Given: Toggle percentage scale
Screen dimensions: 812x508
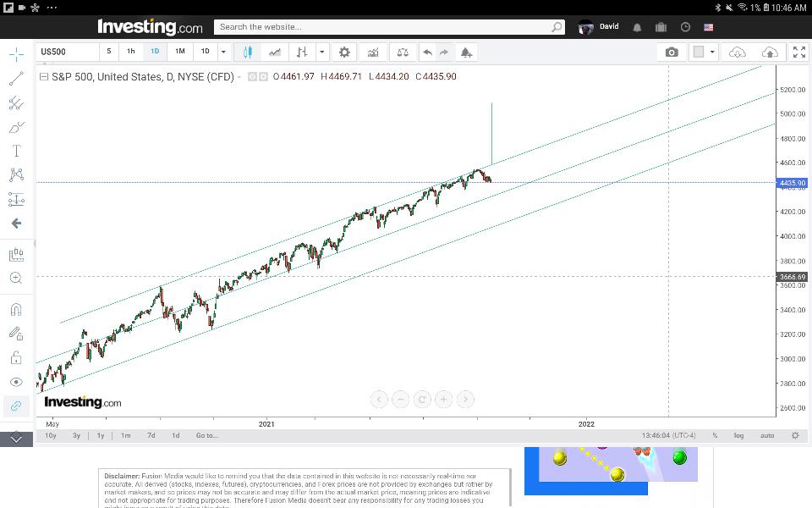Looking at the screenshot, I should pos(715,435).
